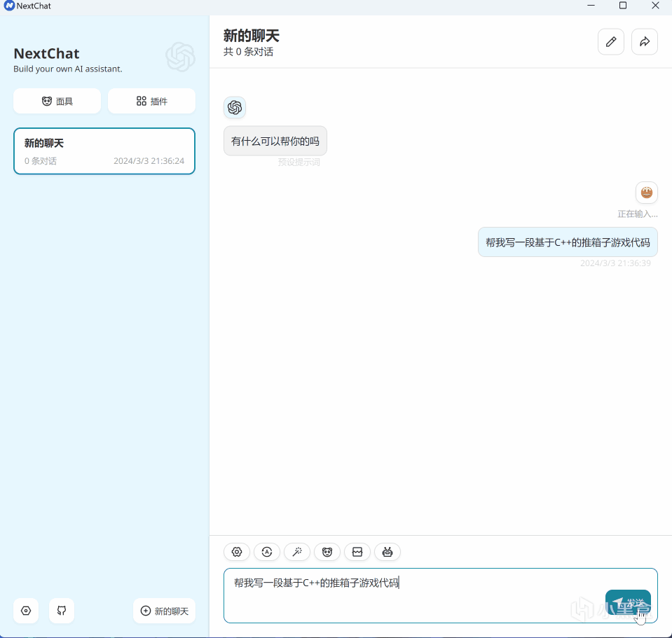Select the 新的聊天 conversation card
672x638 pixels.
104,151
